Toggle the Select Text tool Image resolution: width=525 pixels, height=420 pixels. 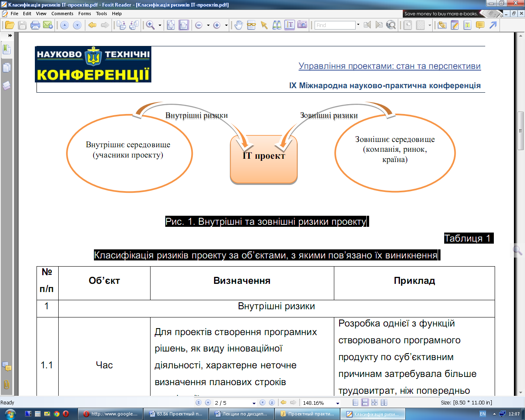(290, 25)
